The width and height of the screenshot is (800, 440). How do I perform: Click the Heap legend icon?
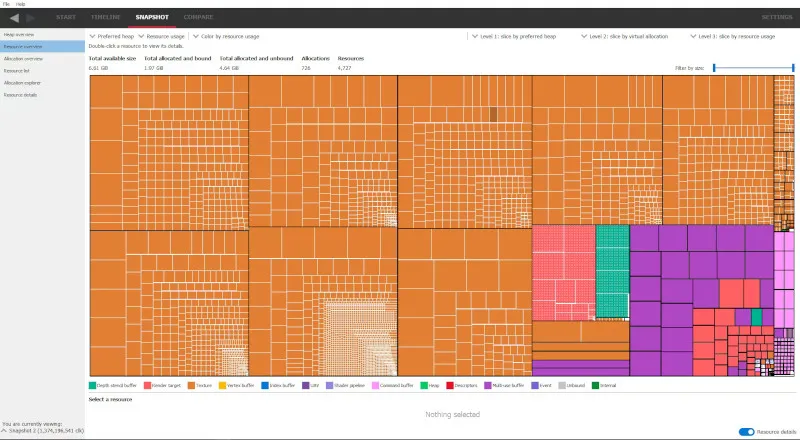coord(424,385)
